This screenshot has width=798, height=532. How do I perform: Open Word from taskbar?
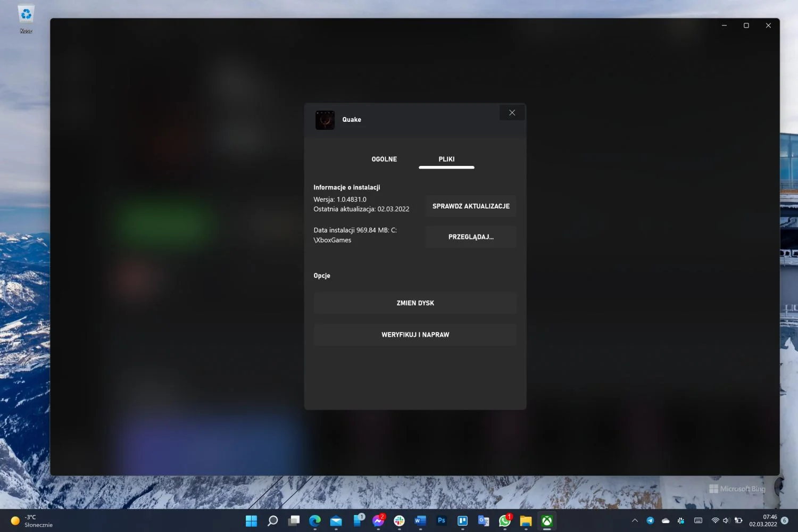tap(420, 521)
